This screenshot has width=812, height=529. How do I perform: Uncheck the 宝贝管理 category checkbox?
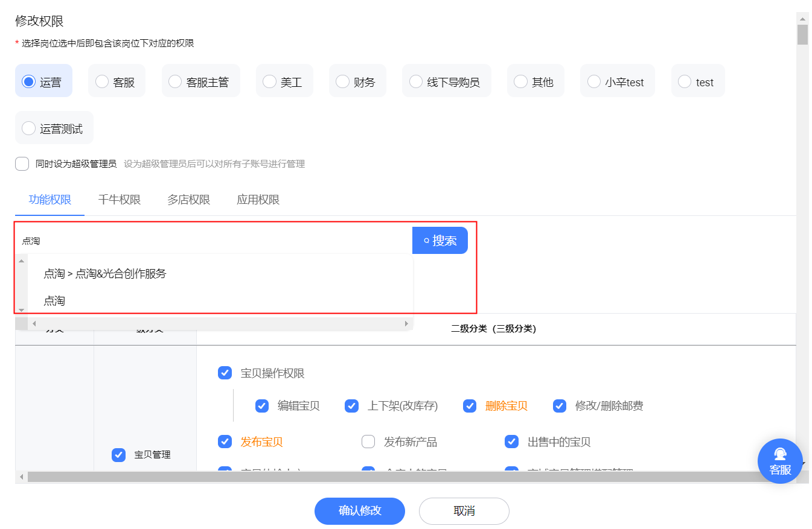click(119, 454)
